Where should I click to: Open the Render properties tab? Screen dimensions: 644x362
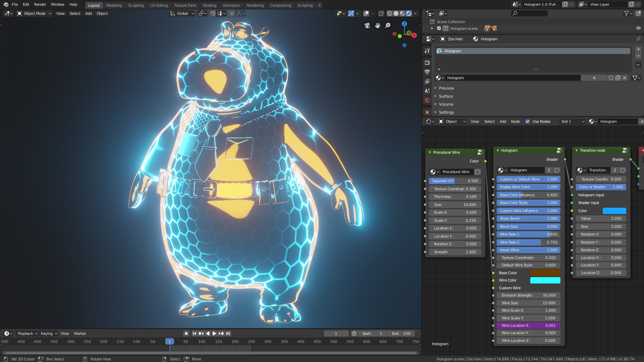coord(427,62)
